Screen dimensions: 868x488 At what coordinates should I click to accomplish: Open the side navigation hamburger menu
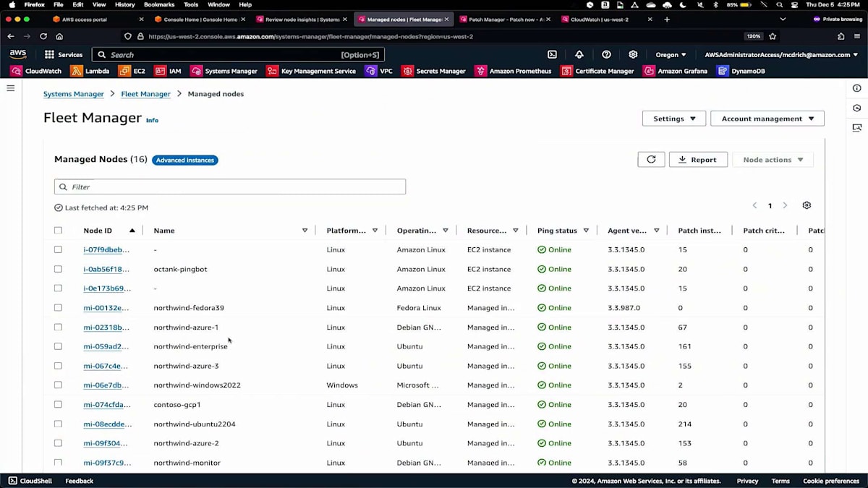coord(11,88)
